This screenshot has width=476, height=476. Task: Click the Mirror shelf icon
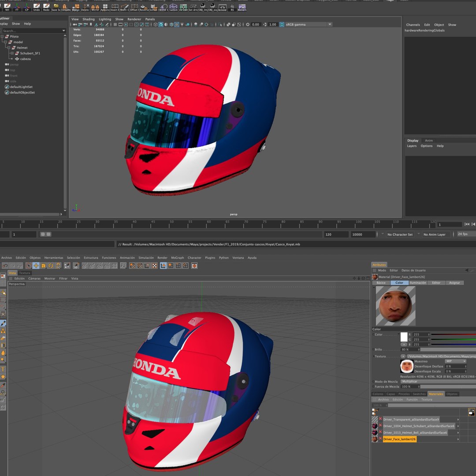tap(95, 7)
